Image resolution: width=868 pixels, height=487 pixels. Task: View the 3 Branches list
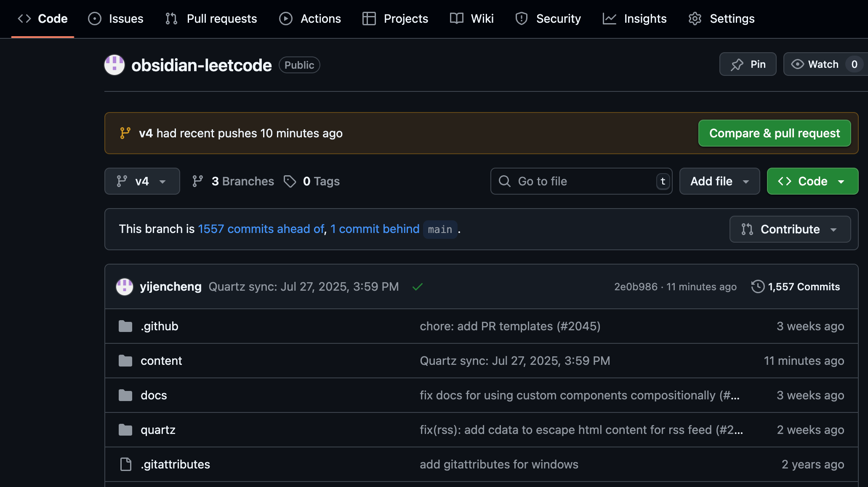[x=233, y=181]
